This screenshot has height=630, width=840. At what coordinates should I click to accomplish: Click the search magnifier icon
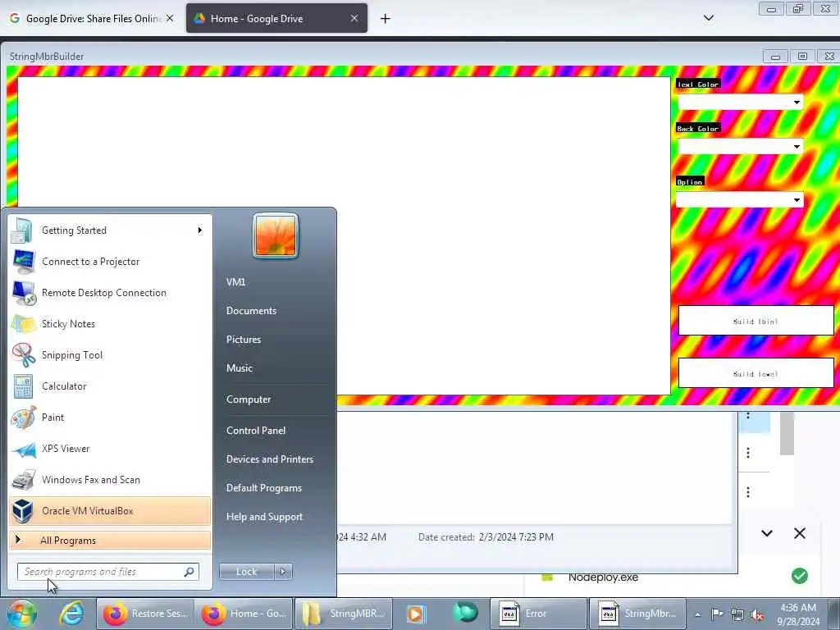189,572
